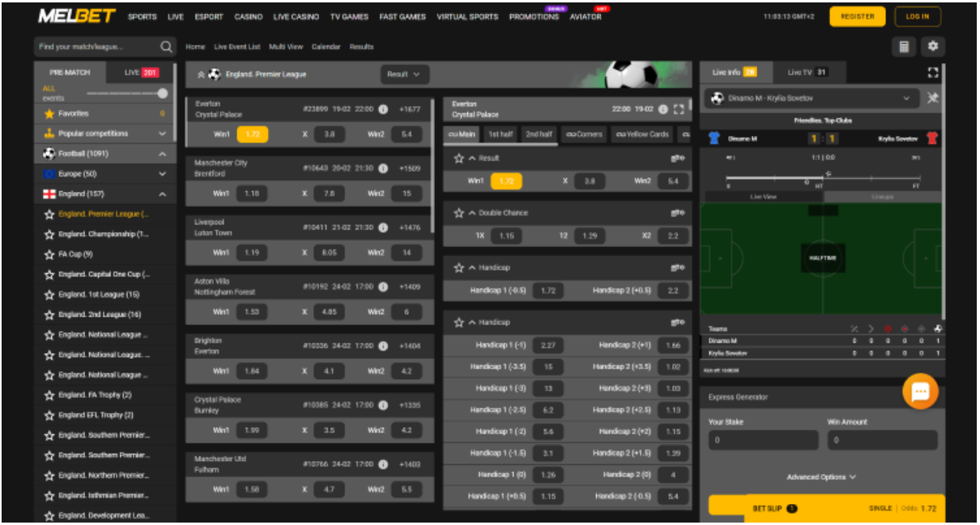Favorite the Result market with its star
The height and width of the screenshot is (525, 980).
pyautogui.click(x=458, y=158)
